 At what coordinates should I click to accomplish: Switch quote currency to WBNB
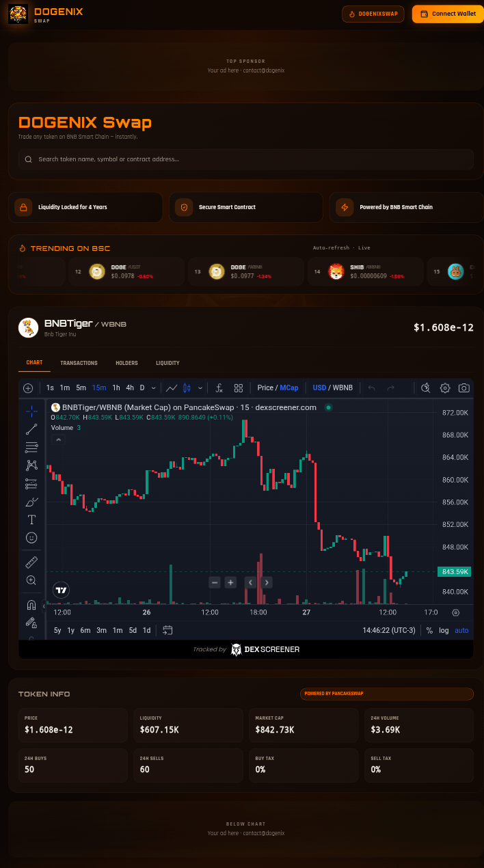[x=343, y=388]
